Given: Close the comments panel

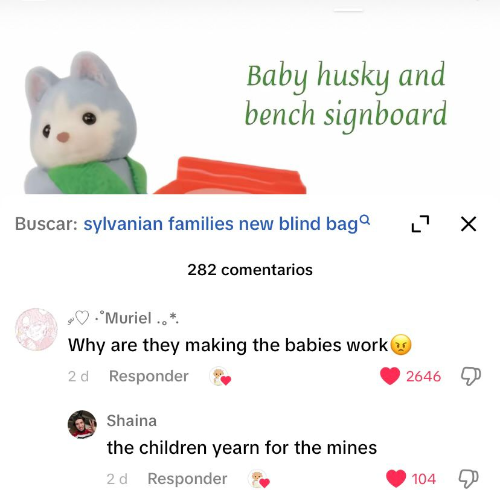Looking at the screenshot, I should pyautogui.click(x=468, y=224).
